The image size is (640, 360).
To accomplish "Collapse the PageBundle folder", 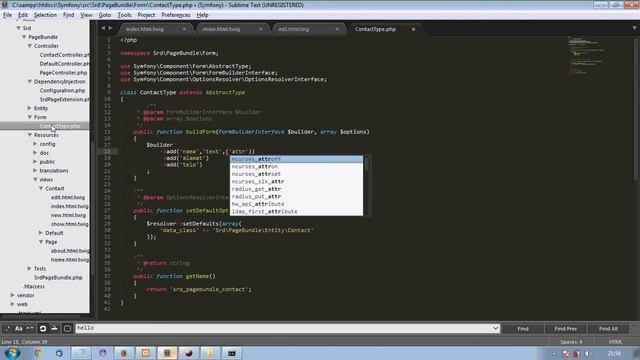I will [x=24, y=37].
